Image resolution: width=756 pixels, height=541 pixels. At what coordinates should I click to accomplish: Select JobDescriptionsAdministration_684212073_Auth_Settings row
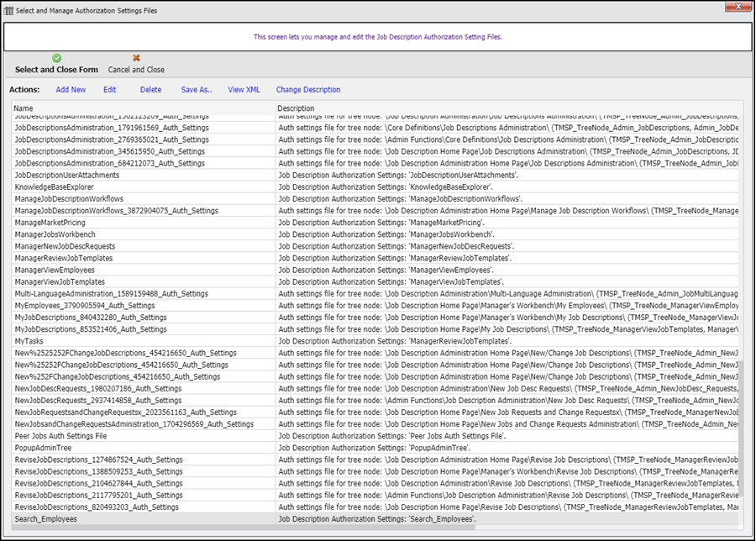(x=375, y=164)
